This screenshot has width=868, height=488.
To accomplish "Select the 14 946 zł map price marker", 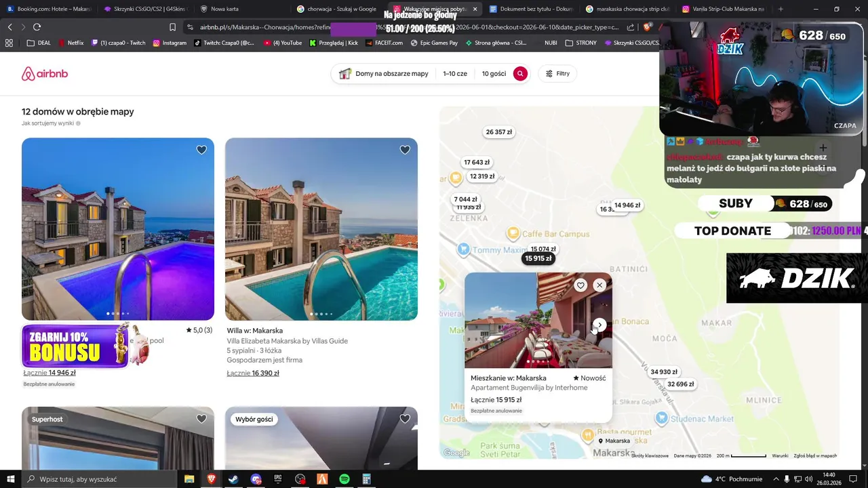I will 627,205.
